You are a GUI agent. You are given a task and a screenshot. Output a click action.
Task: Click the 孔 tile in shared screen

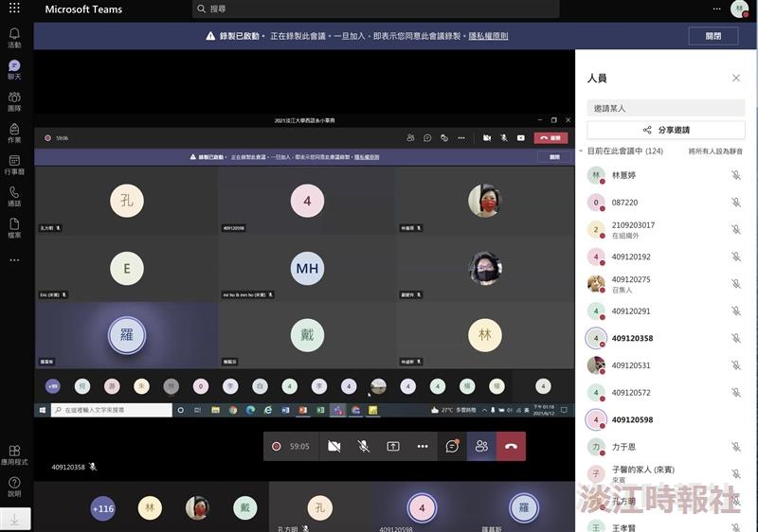(127, 200)
